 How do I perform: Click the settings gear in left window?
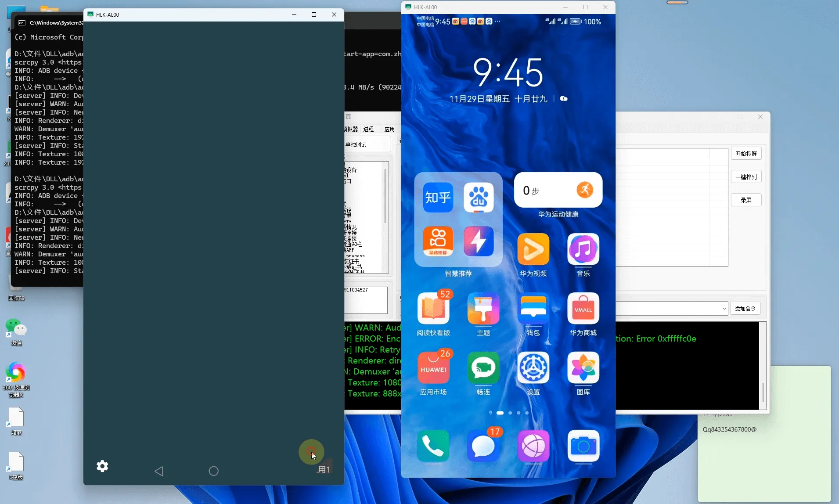point(102,466)
